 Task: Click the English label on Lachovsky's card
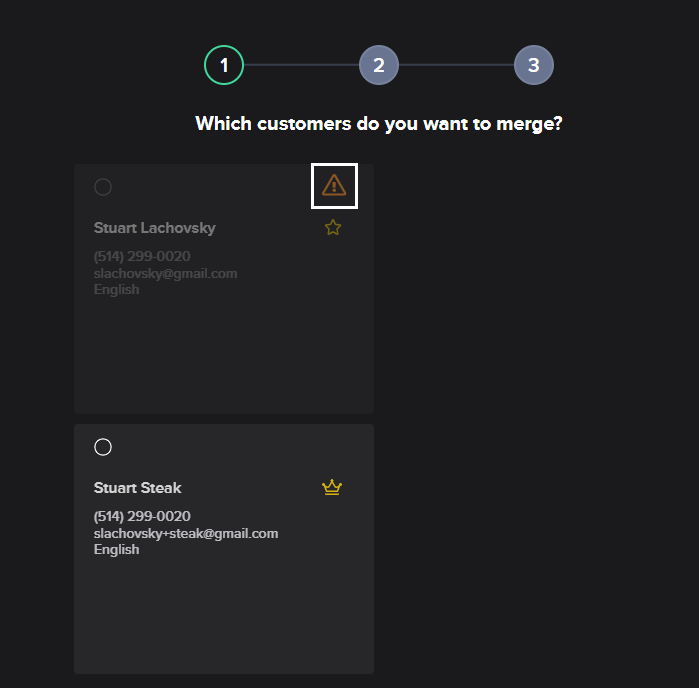coord(117,290)
